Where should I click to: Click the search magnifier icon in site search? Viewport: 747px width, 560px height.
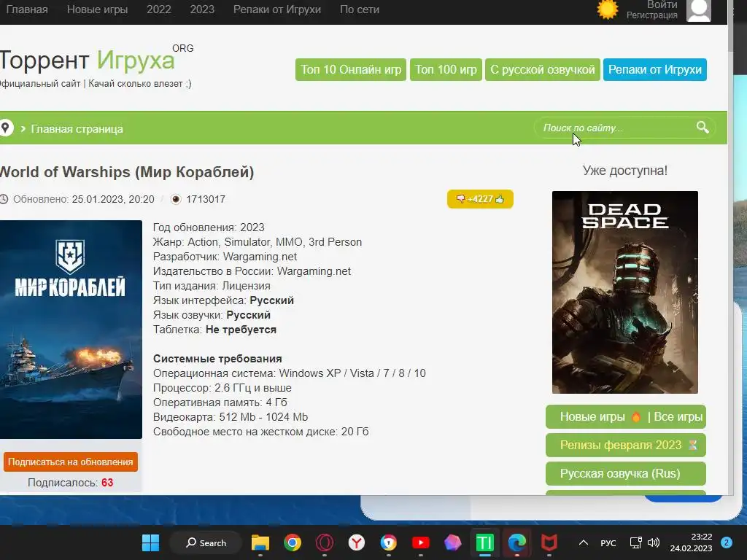point(703,127)
